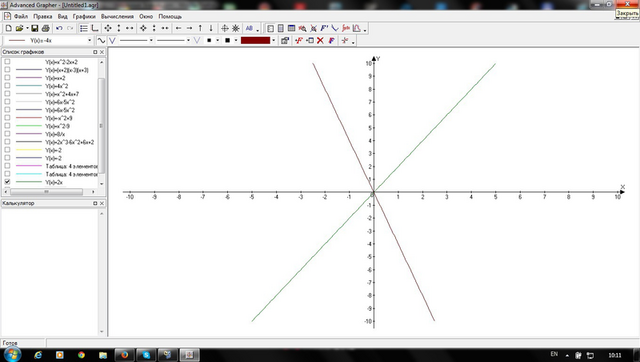Expand the line style dropdown
This screenshot has height=362, width=640.
coord(151,40)
